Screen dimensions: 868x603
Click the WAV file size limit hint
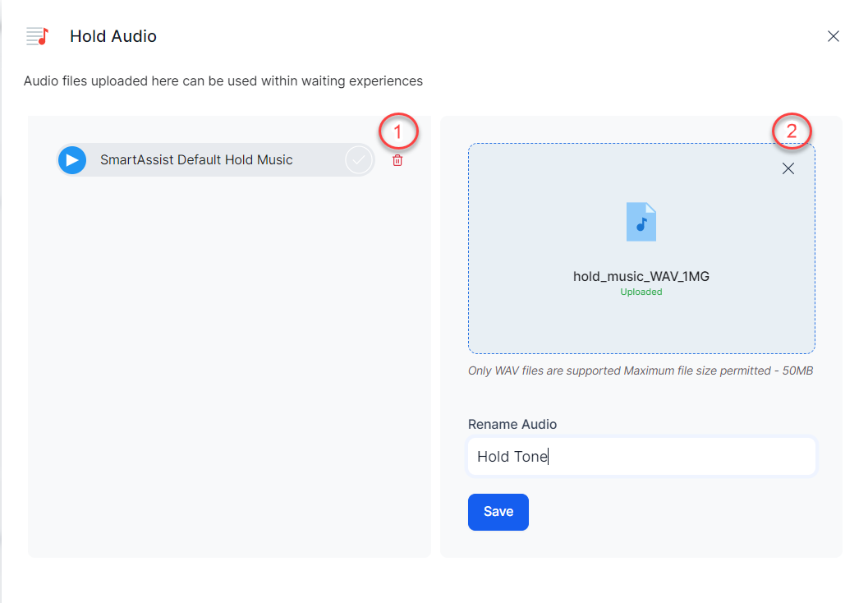640,371
